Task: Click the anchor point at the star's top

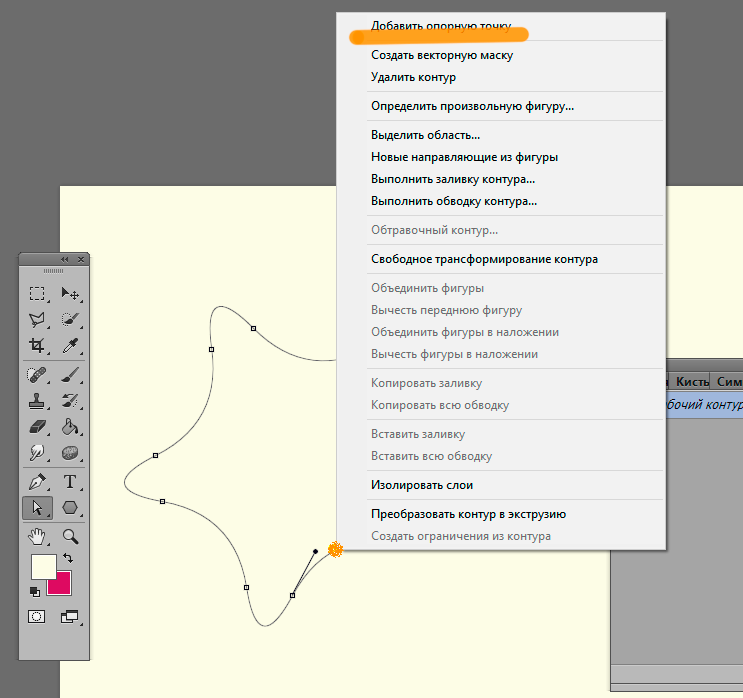Action: click(x=253, y=328)
